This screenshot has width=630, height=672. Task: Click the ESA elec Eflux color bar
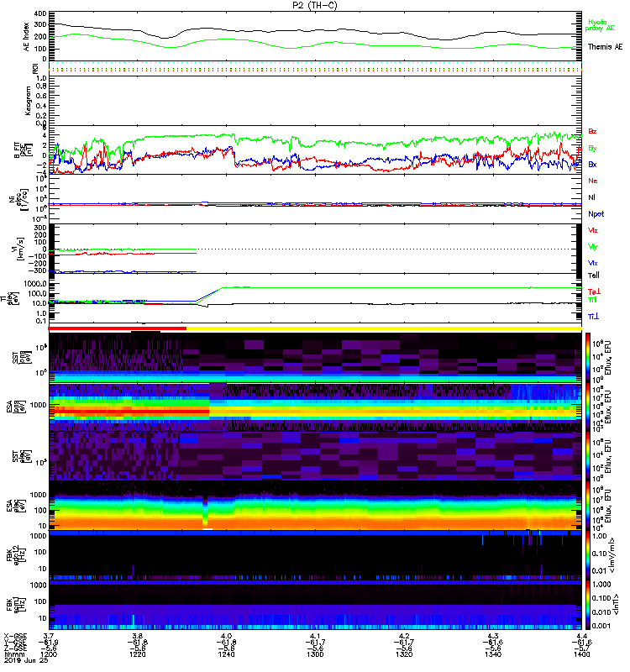pyautogui.click(x=588, y=506)
